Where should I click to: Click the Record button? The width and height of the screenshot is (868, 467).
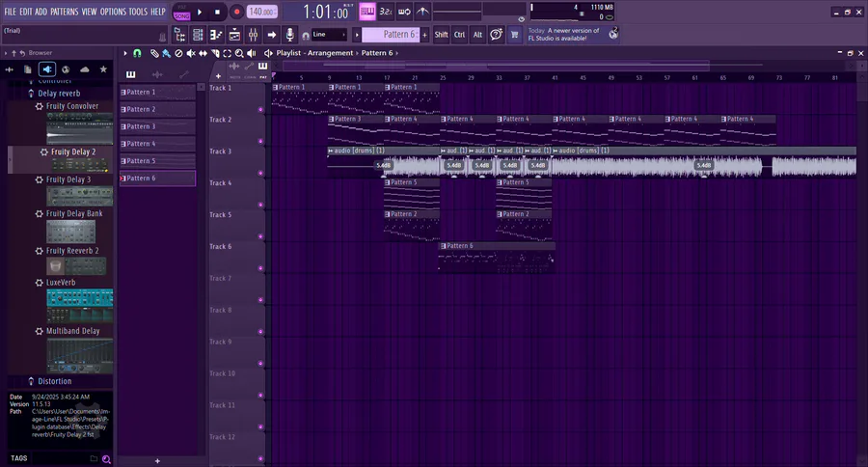coord(236,12)
